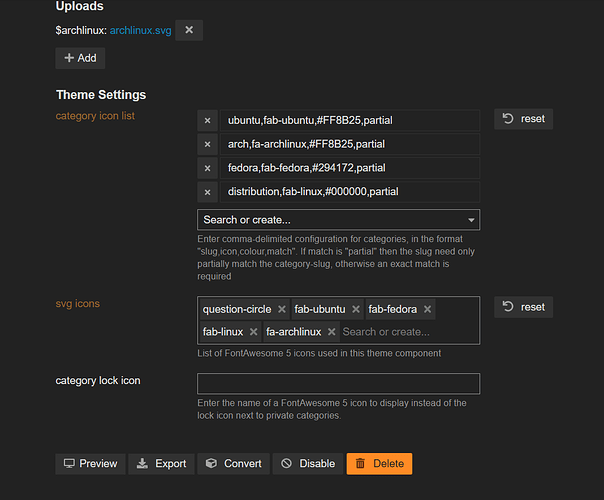Click the fab-linux tag text
This screenshot has height=500, width=604.
point(223,332)
